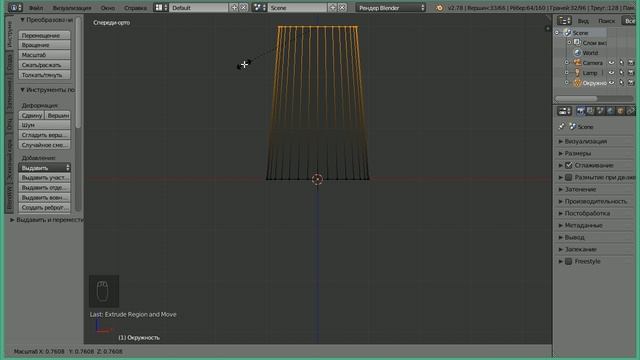This screenshot has height=360, width=640.
Task: Click the Перемещение button
Action: (44, 36)
